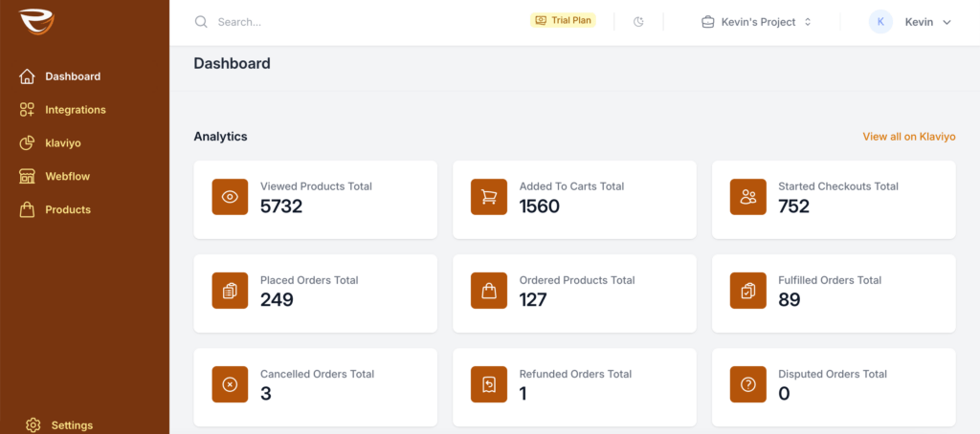Click the 127 ordered products value
This screenshot has width=980, height=434.
[x=533, y=300]
